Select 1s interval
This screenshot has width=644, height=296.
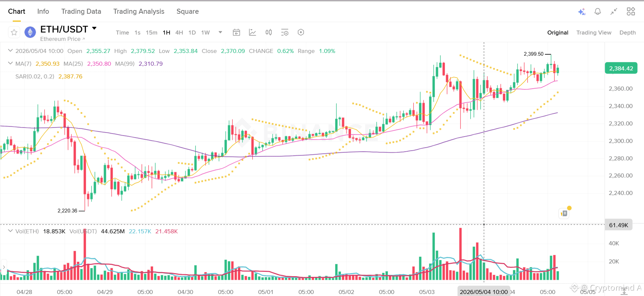(138, 33)
